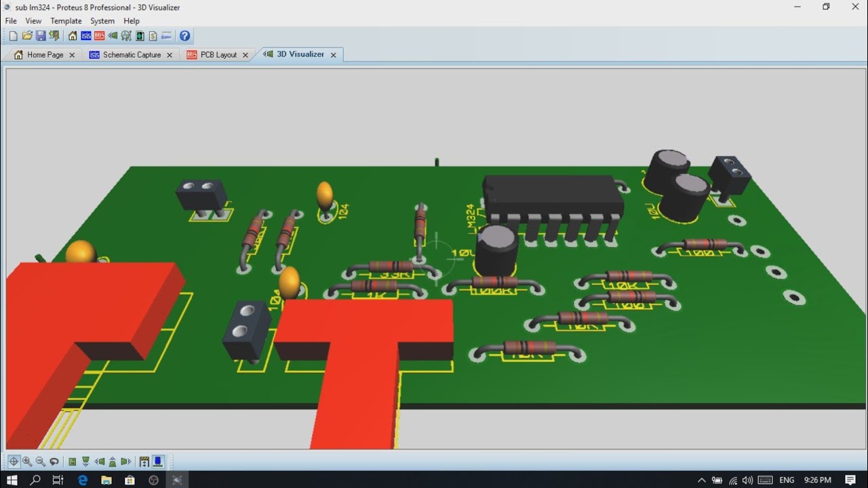This screenshot has height=488, width=868.
Task: Click the flip board rotate icon
Action: (54, 462)
